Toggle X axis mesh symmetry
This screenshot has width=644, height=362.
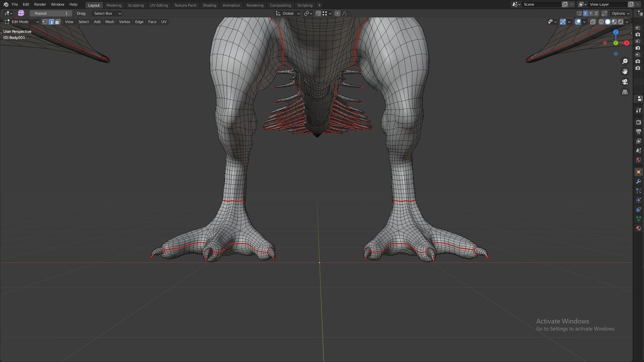pyautogui.click(x=585, y=13)
